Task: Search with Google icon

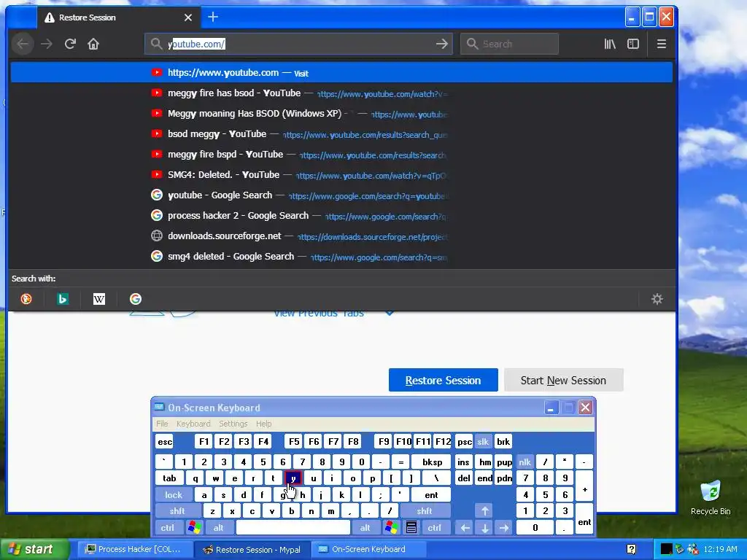Action: point(135,298)
